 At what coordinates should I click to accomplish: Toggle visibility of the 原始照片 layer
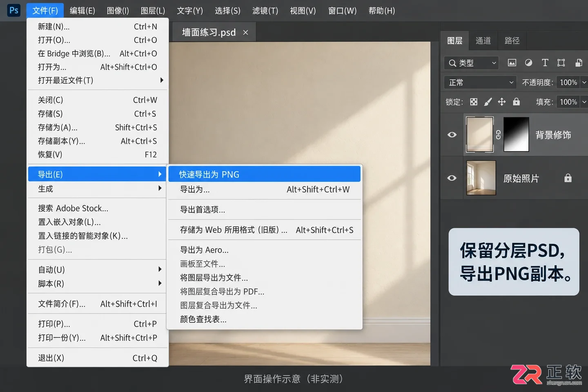452,178
